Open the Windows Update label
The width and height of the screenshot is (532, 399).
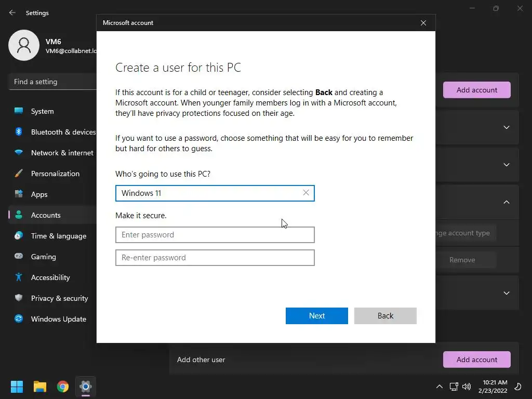[59, 319]
